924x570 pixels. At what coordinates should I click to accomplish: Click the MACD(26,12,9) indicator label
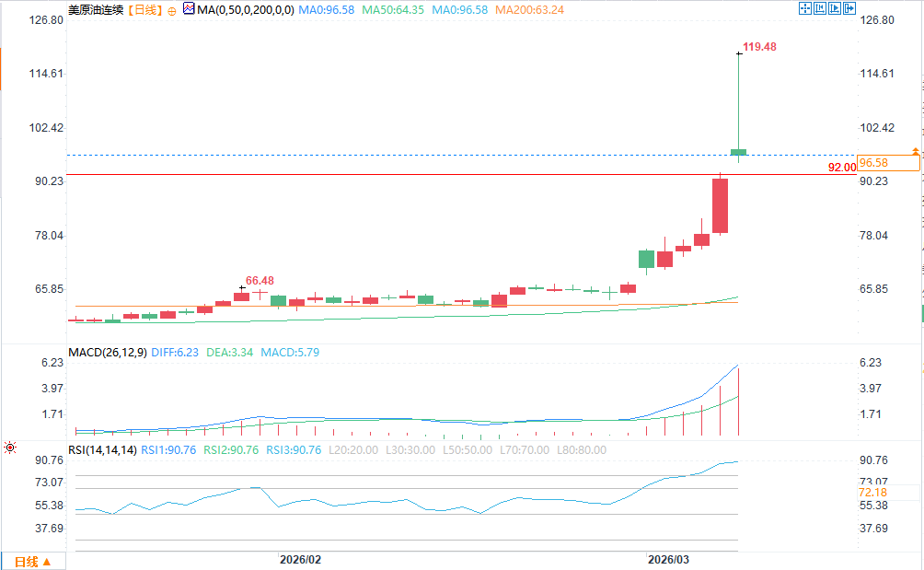click(108, 353)
